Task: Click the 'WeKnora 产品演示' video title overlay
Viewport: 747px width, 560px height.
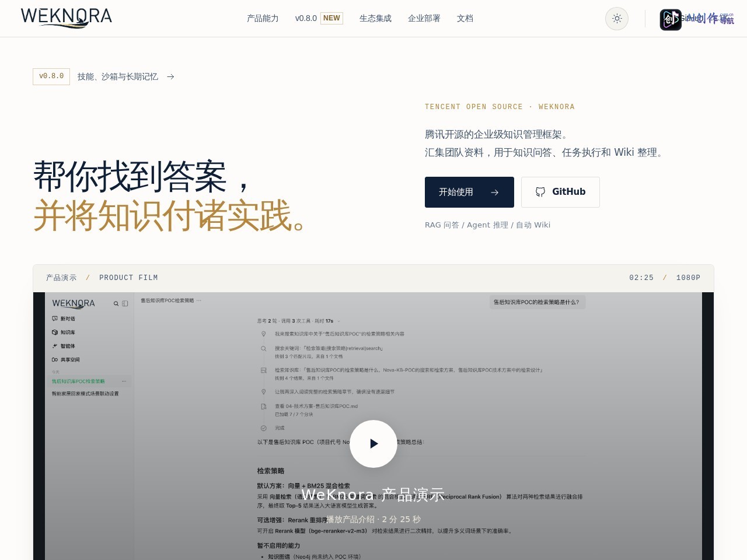Action: pos(373,495)
